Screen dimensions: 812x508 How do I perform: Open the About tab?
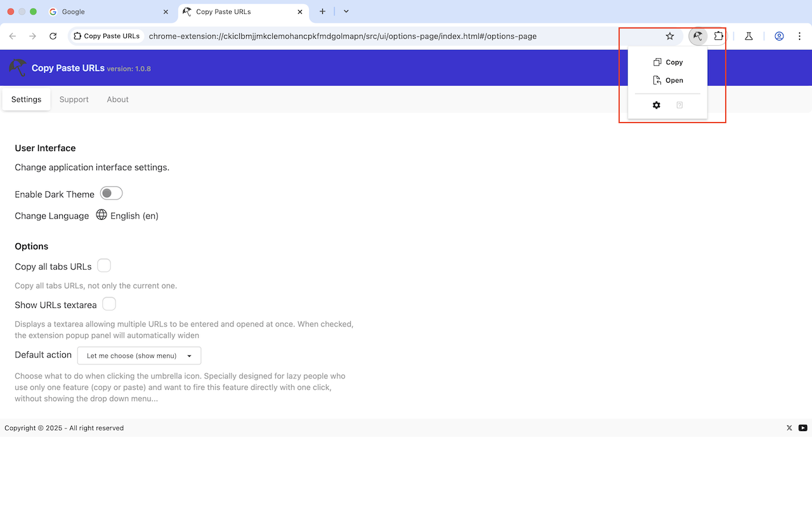(117, 99)
